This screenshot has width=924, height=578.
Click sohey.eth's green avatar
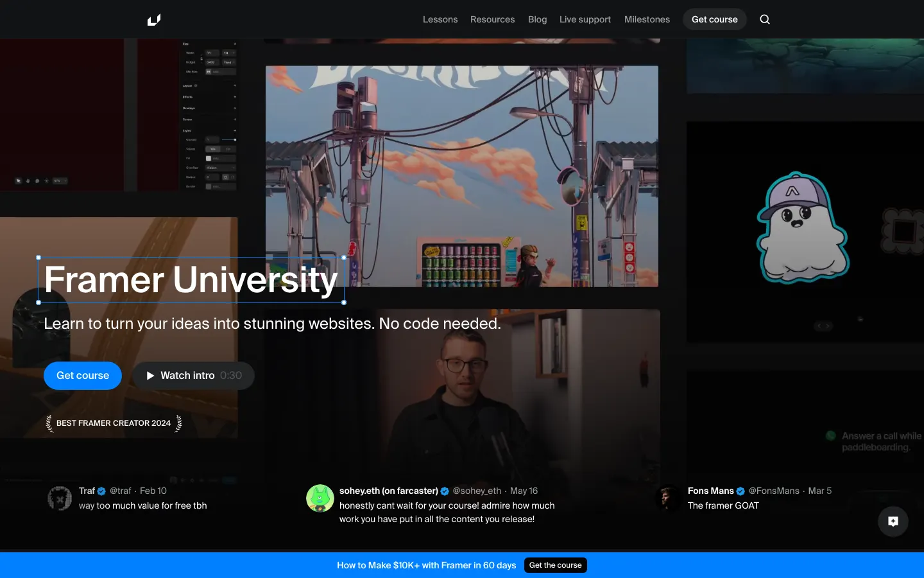coord(320,498)
